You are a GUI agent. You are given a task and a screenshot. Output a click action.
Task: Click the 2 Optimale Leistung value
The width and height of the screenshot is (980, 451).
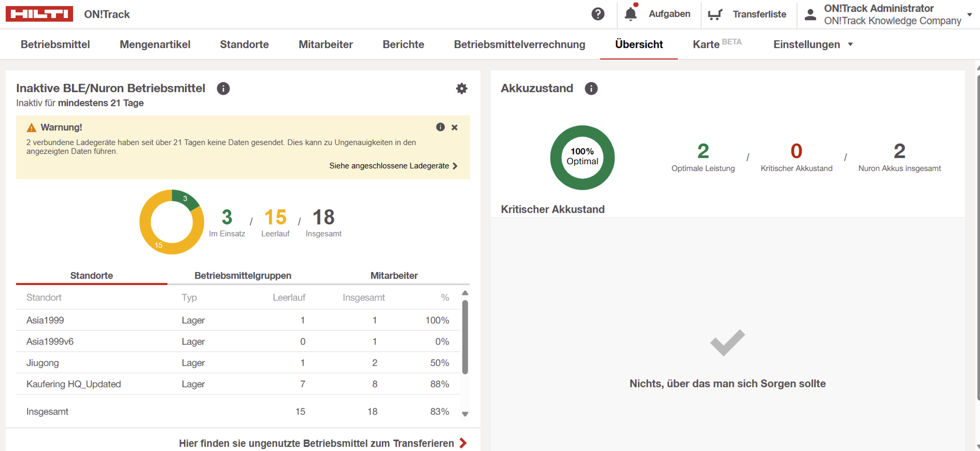703,151
